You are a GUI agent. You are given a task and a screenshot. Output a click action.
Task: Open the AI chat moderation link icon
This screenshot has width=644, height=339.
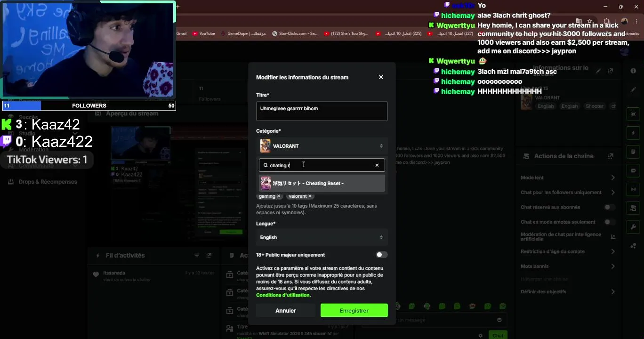point(613,237)
